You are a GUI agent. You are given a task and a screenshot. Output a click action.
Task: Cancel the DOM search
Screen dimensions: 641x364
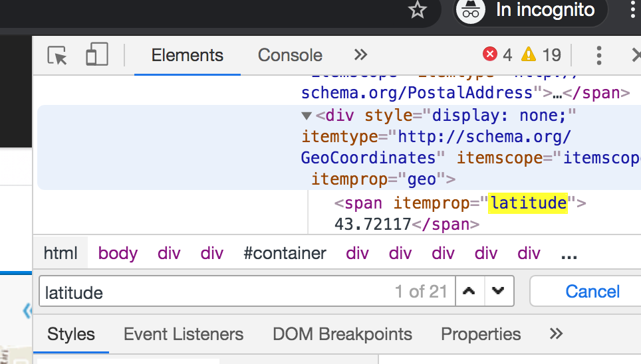tap(592, 292)
